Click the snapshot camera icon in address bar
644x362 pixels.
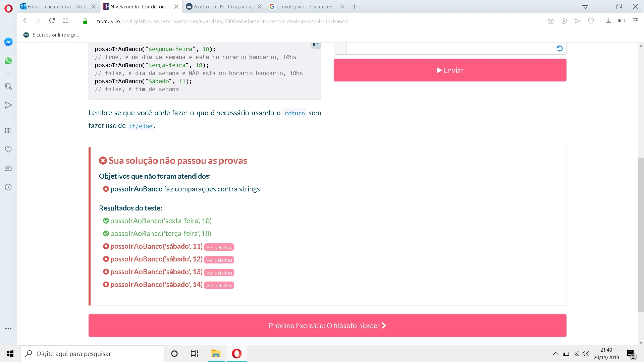(x=550, y=21)
